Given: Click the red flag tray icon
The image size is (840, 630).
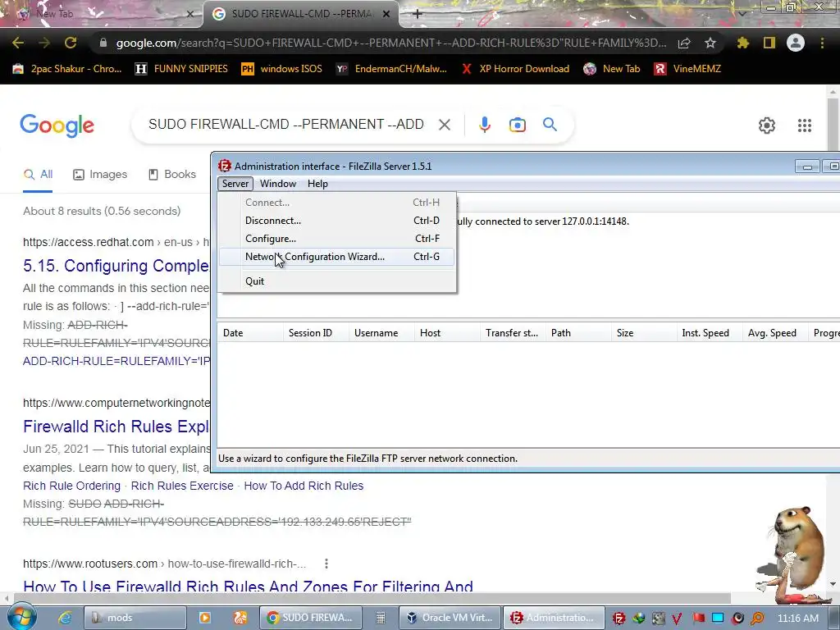Looking at the screenshot, I should [699, 619].
